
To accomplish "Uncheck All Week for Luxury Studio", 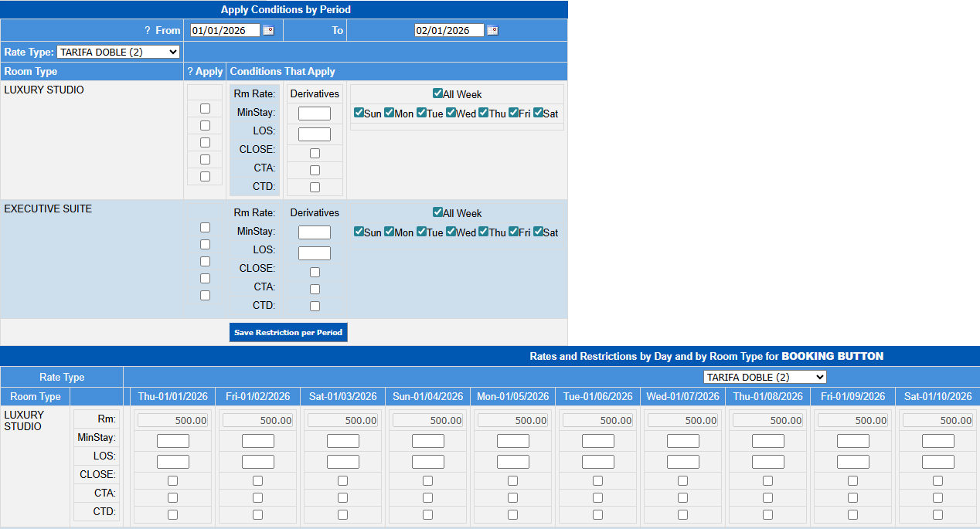I will [437, 93].
